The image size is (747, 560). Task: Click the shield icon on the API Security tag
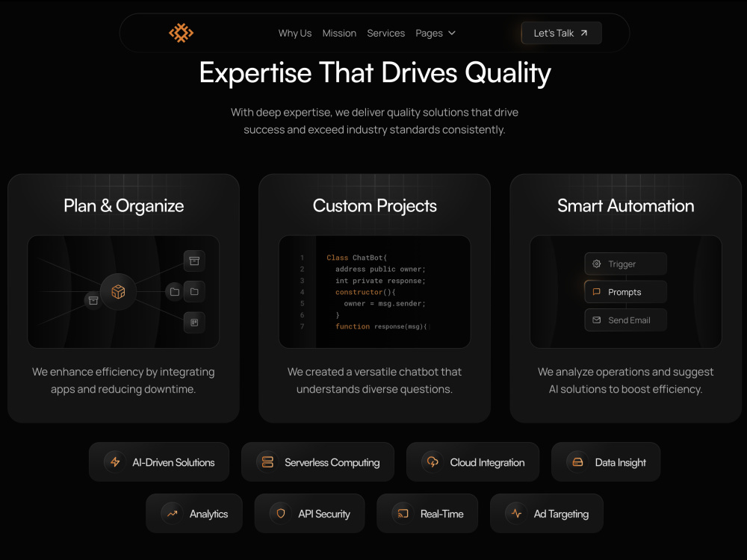pyautogui.click(x=281, y=514)
